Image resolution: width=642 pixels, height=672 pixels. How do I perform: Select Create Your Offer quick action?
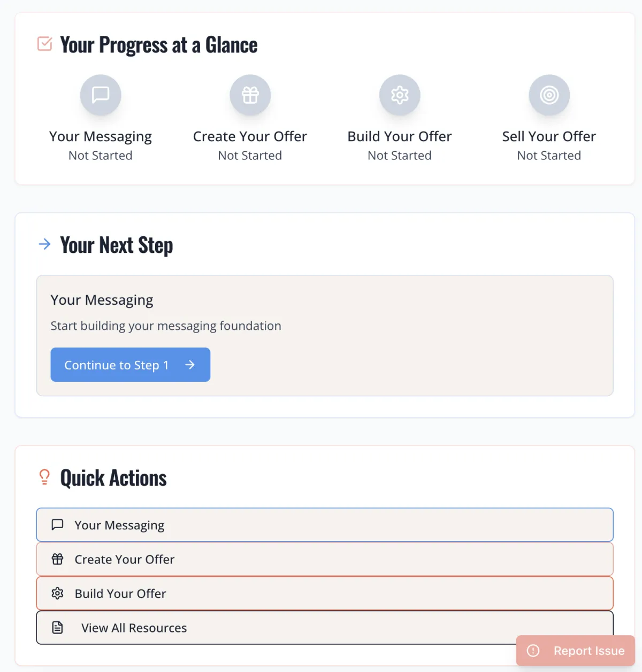coord(324,559)
